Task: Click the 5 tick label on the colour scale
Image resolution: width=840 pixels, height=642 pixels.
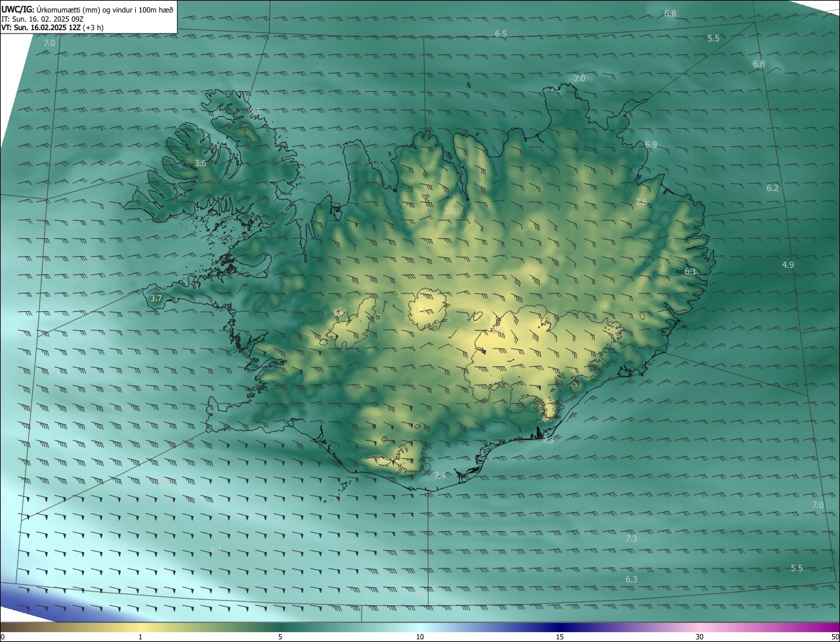Action: tap(280, 637)
